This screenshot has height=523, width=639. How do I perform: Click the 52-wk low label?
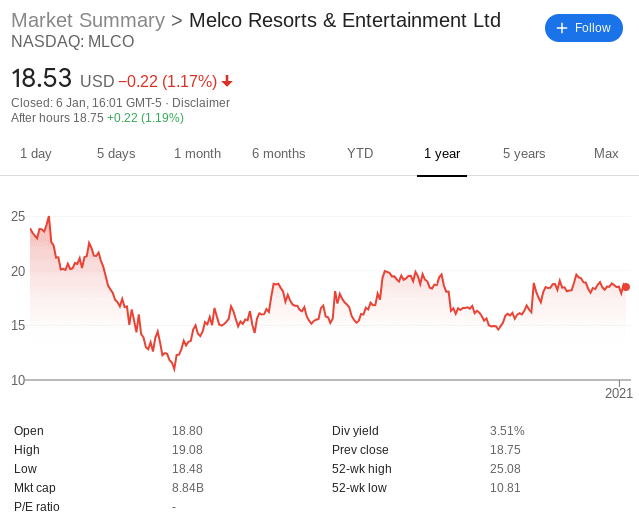pyautogui.click(x=359, y=488)
